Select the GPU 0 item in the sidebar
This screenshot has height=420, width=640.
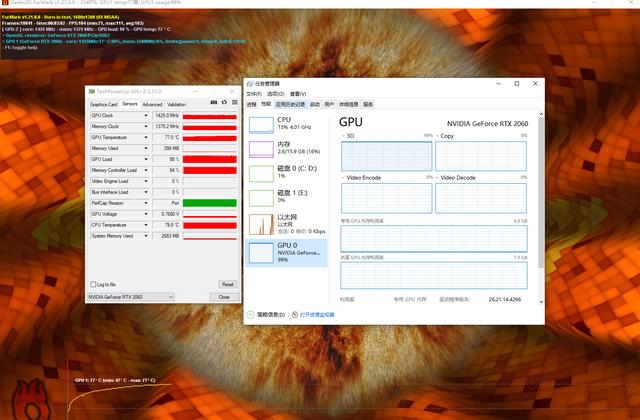(287, 253)
